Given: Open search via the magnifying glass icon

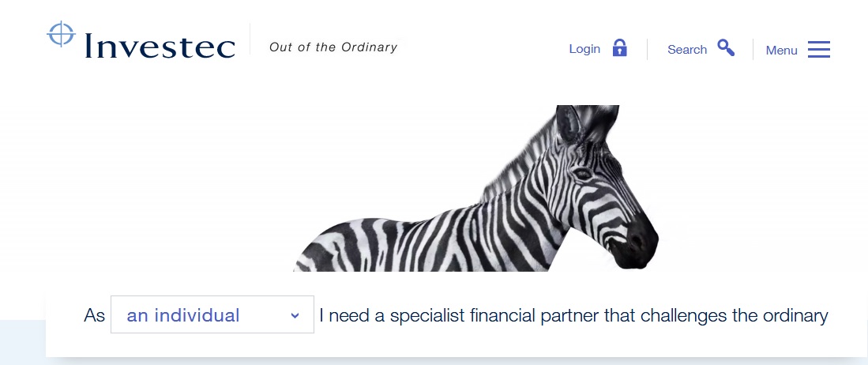Looking at the screenshot, I should [726, 47].
